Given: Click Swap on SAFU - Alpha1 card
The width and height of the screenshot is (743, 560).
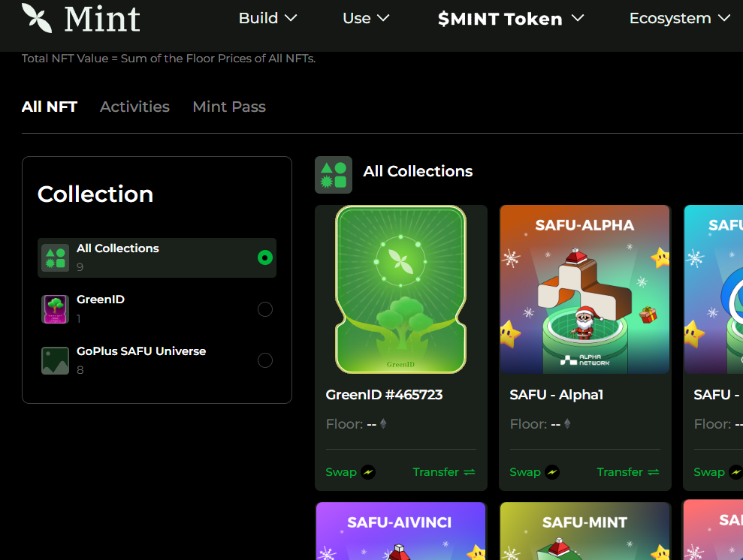Looking at the screenshot, I should 534,472.
